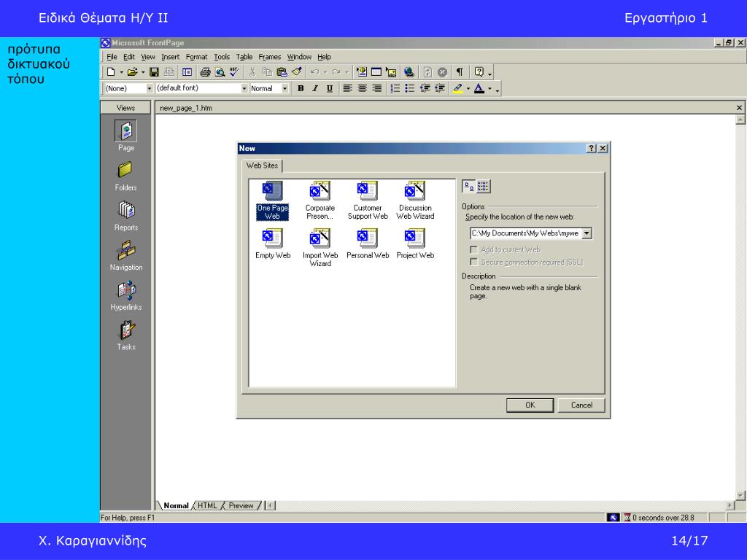
Task: Open the Style (None) dropdown
Action: (149, 88)
